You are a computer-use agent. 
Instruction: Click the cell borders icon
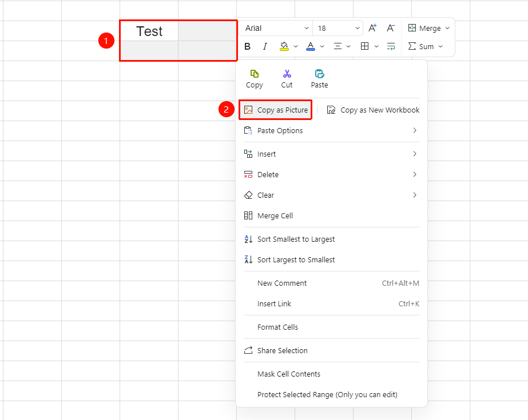click(364, 46)
